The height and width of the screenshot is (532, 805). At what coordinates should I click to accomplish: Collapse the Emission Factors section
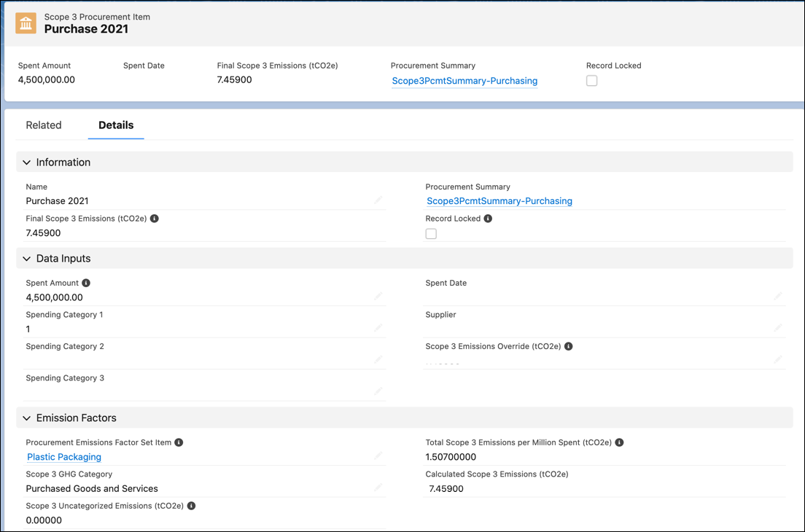coord(27,418)
